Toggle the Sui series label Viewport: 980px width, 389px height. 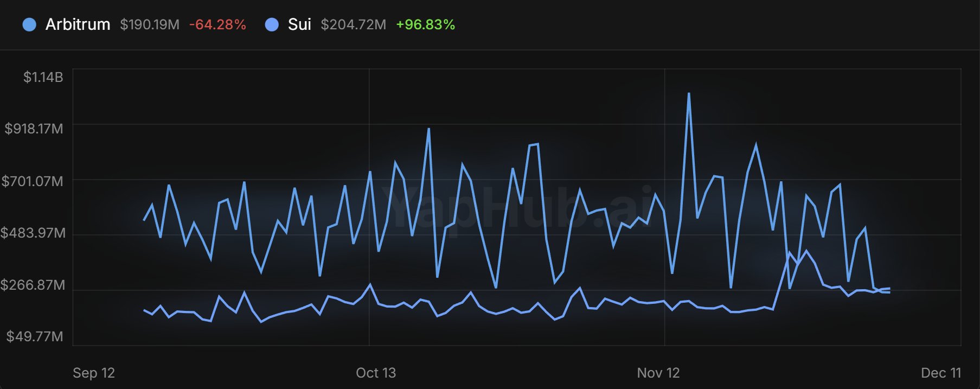coord(299,24)
